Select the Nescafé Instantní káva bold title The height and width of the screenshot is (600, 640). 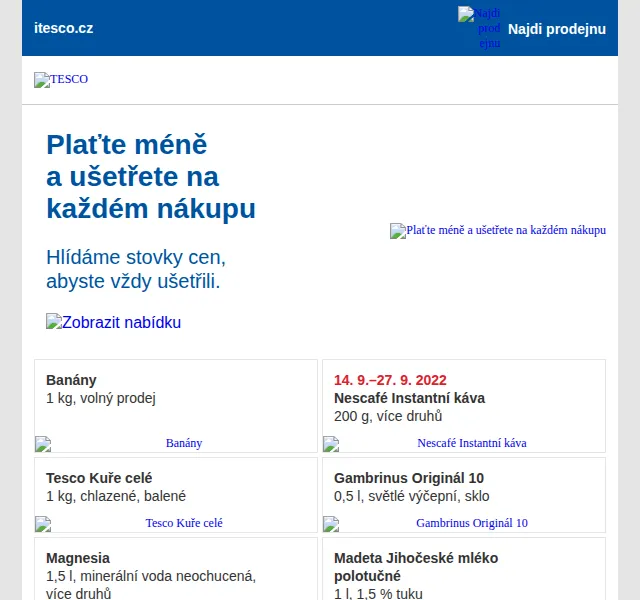409,398
